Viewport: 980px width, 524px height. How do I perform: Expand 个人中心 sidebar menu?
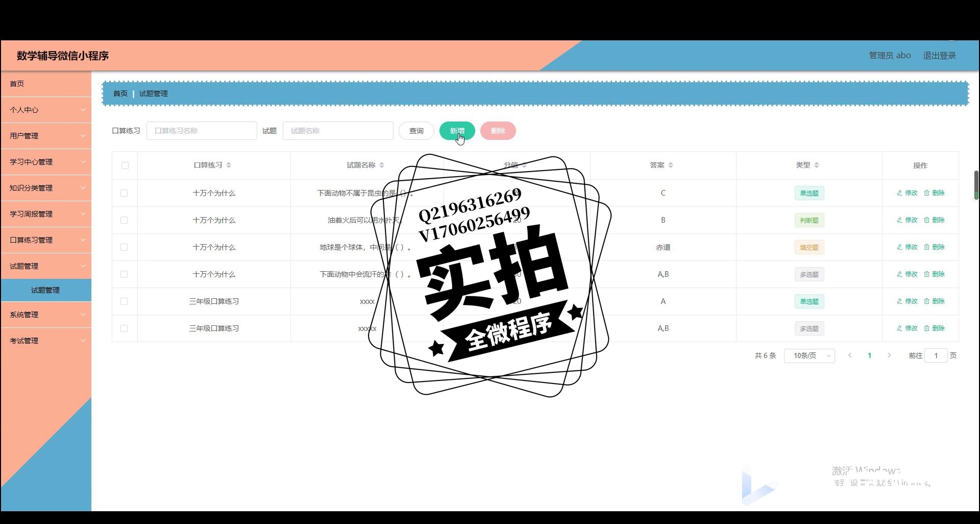coord(46,110)
